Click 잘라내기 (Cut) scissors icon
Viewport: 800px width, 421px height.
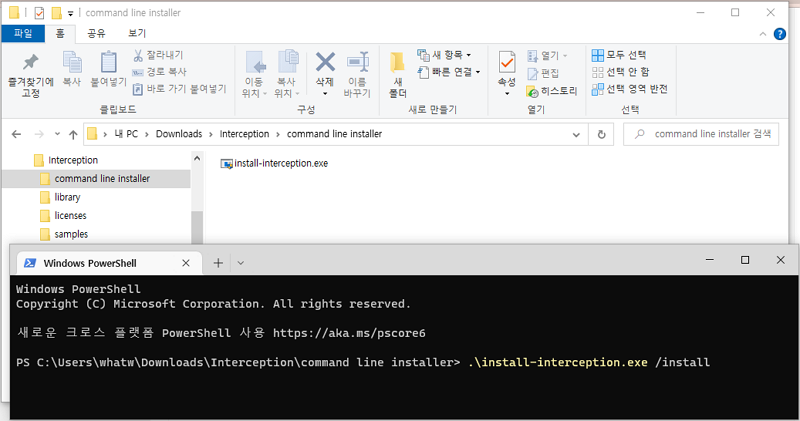coord(138,55)
